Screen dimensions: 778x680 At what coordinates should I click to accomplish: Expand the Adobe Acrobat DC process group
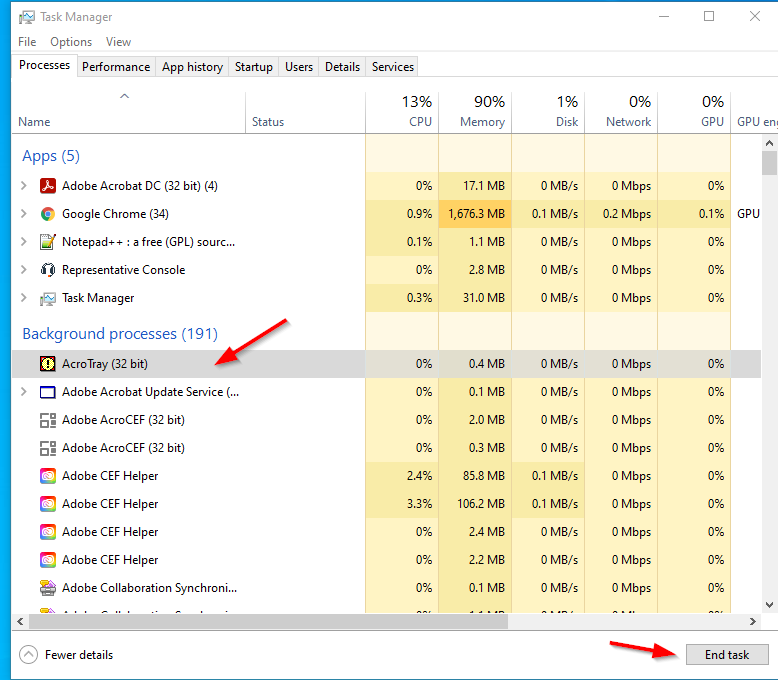24,186
